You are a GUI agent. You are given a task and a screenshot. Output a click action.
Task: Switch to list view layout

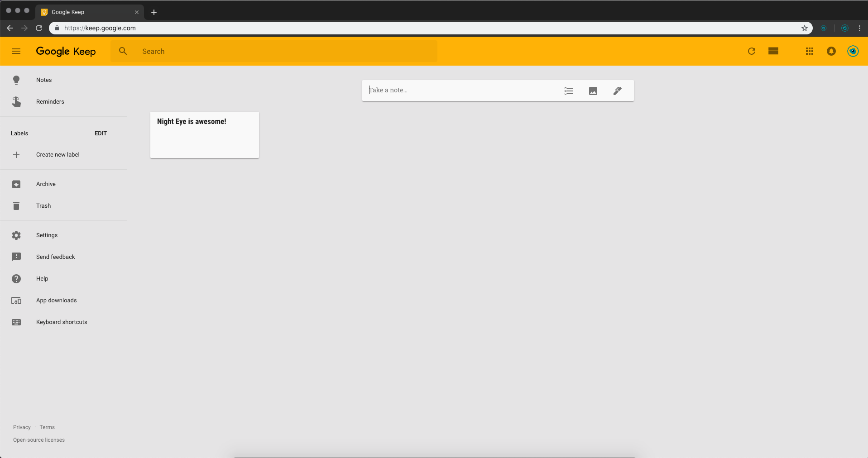pyautogui.click(x=773, y=51)
